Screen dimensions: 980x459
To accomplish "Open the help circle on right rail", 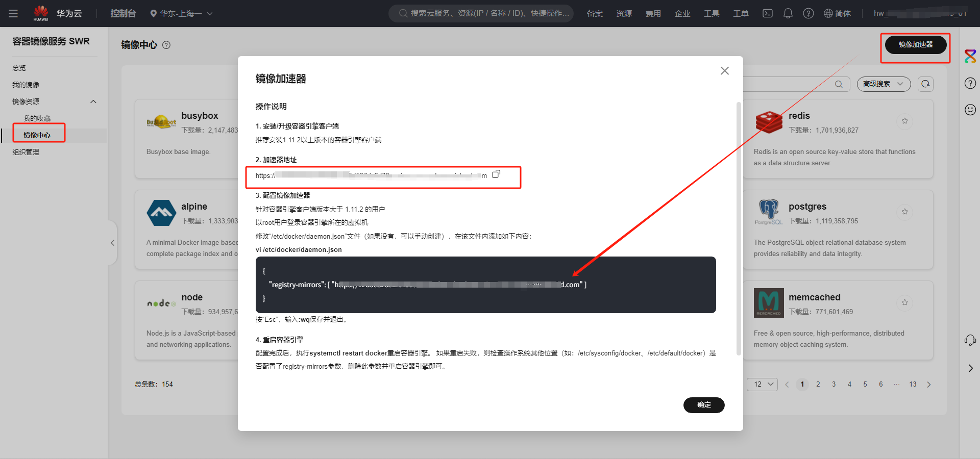I will coord(970,83).
